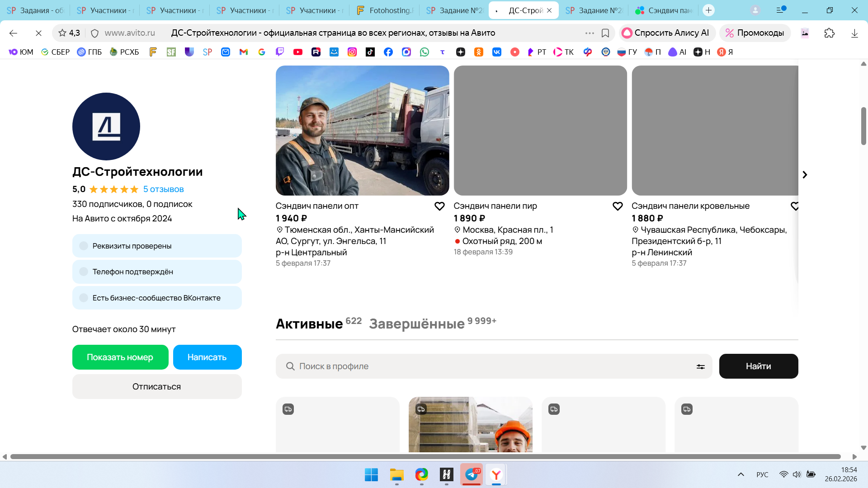The height and width of the screenshot is (488, 868).
Task: Open downloads icon in browser toolbar
Action: (x=854, y=33)
